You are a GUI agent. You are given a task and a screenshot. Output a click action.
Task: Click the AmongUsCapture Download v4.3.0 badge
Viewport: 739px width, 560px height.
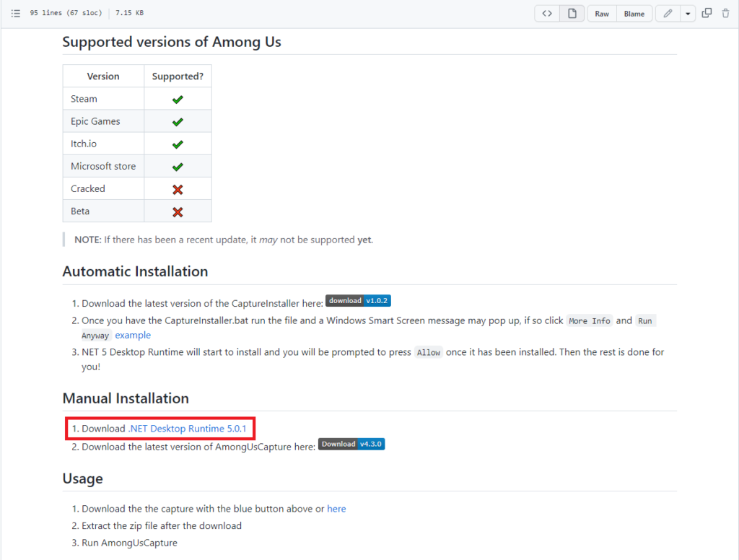tap(351, 445)
